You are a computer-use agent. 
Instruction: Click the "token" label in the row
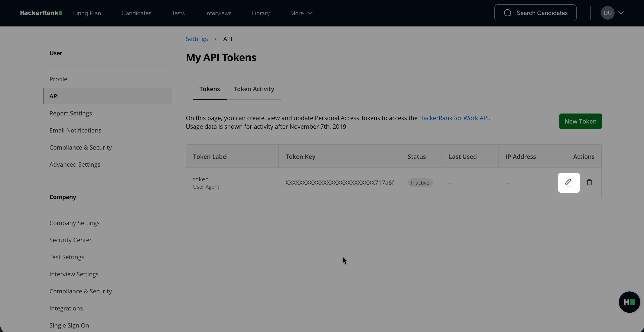201,179
